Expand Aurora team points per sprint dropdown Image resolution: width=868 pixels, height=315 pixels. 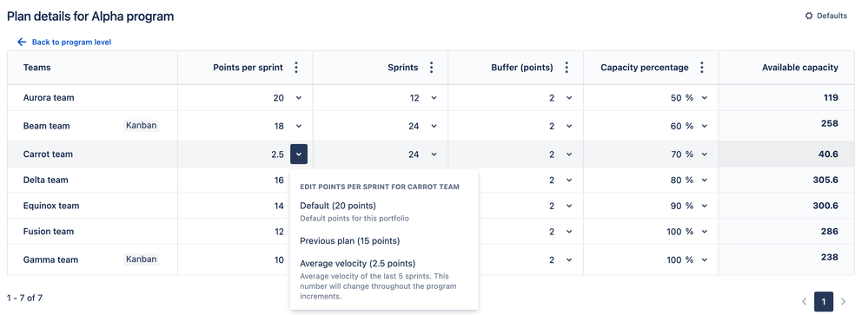click(299, 98)
